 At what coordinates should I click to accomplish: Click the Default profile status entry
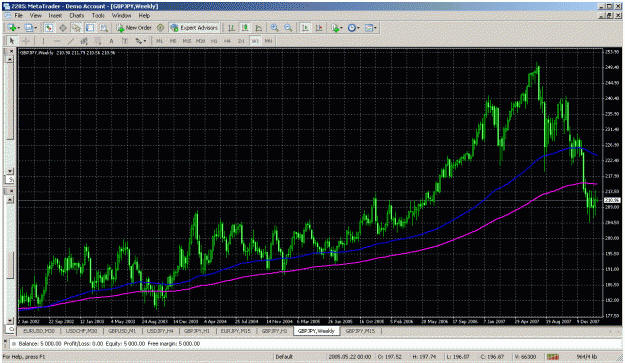pyautogui.click(x=284, y=357)
